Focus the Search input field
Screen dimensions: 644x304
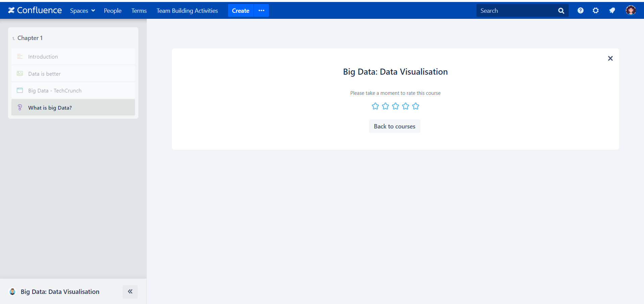[515, 11]
